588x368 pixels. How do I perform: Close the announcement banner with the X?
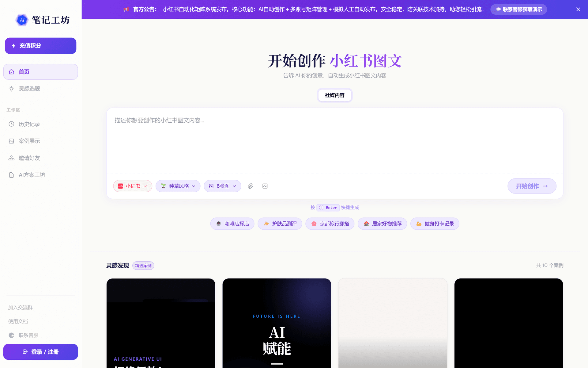(578, 10)
